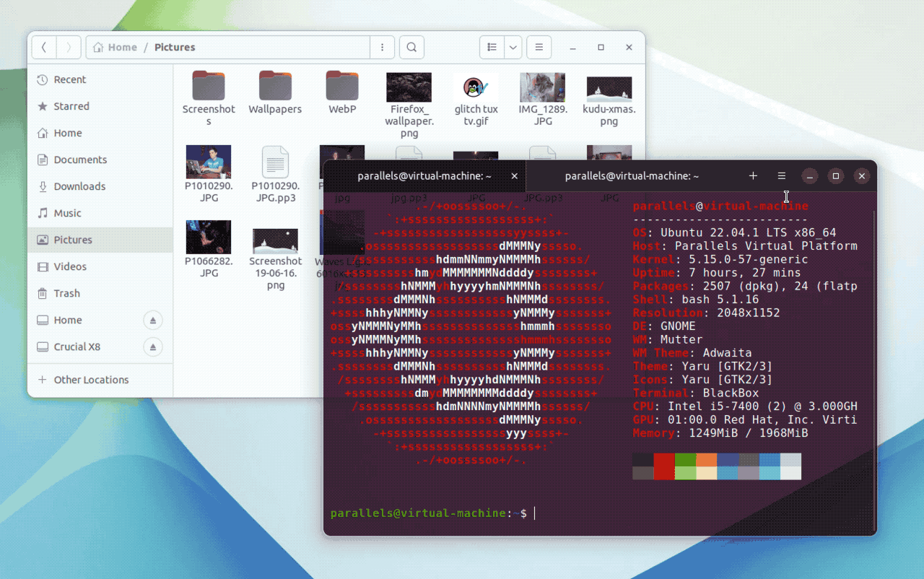Select the Screenshots folder icon
Image resolution: width=924 pixels, height=579 pixels.
click(x=209, y=86)
